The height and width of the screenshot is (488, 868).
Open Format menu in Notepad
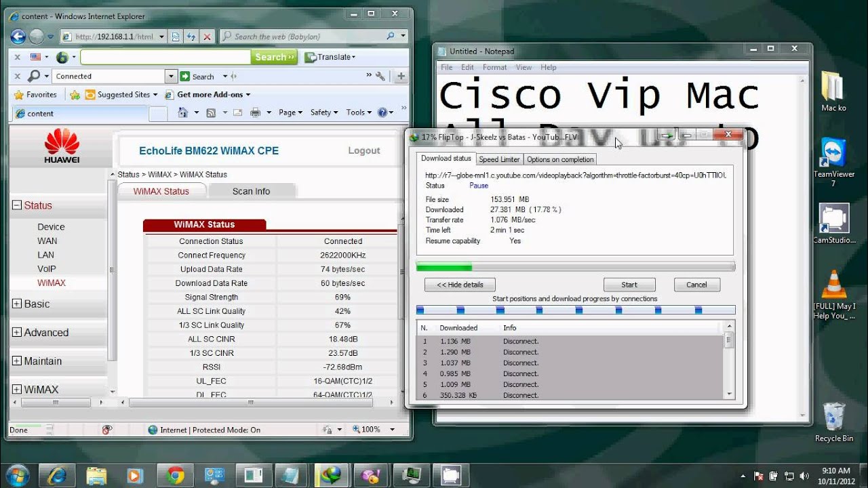494,67
